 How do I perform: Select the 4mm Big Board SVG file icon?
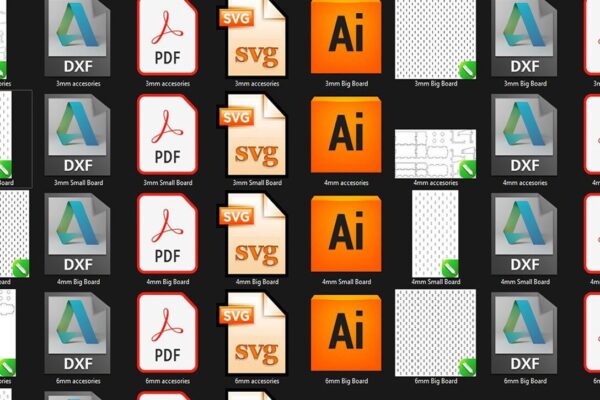pos(253,234)
